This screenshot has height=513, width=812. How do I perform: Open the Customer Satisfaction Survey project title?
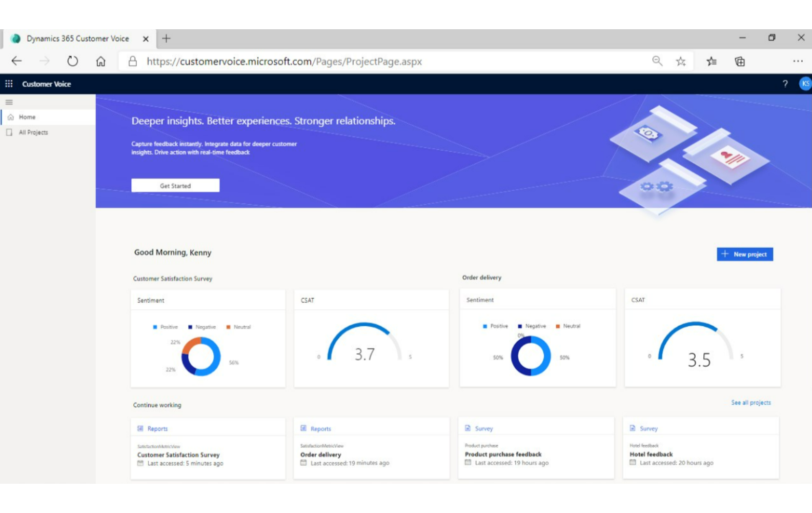click(178, 455)
